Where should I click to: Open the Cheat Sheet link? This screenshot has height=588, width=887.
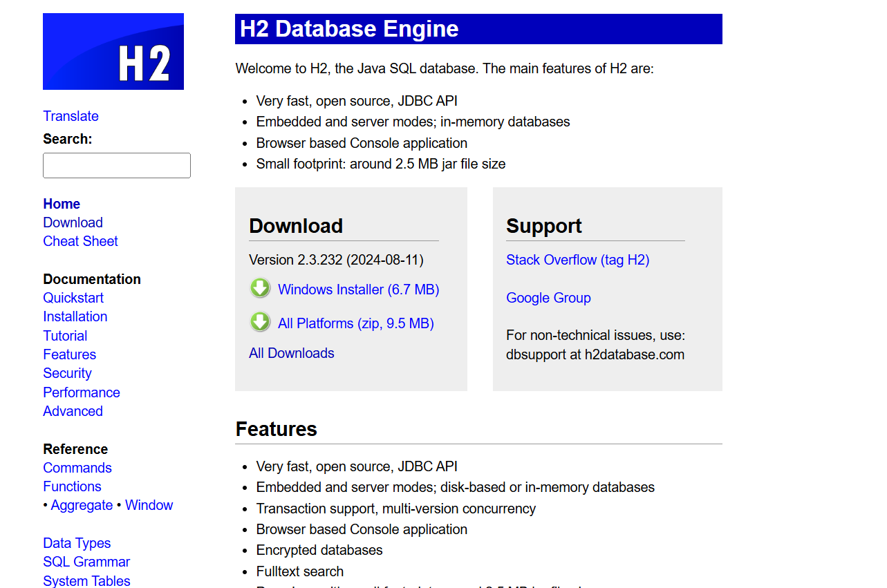[80, 241]
